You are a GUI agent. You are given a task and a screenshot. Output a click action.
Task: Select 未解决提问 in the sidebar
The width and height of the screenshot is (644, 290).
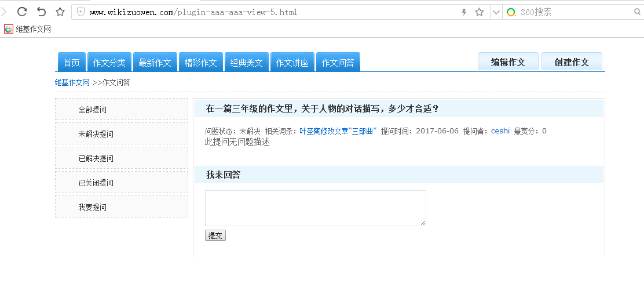(122, 134)
